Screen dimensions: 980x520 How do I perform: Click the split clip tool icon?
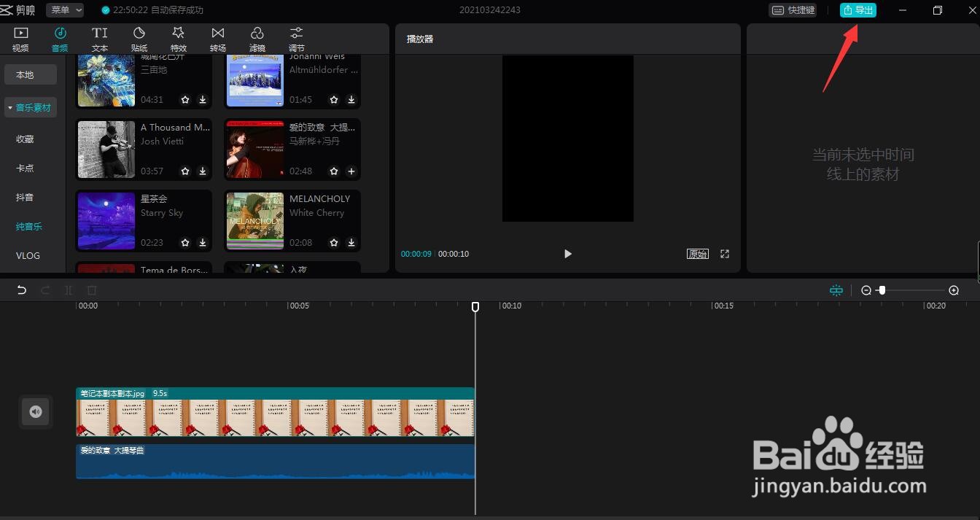coord(69,290)
